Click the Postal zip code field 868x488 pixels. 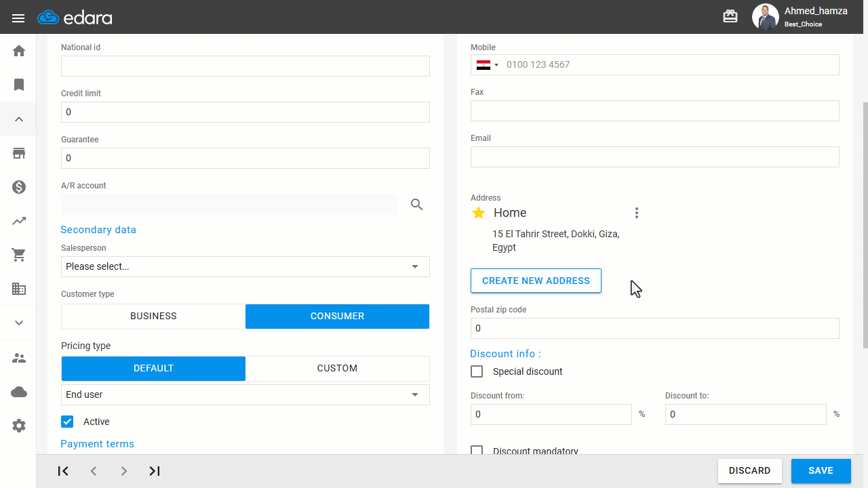coord(655,328)
